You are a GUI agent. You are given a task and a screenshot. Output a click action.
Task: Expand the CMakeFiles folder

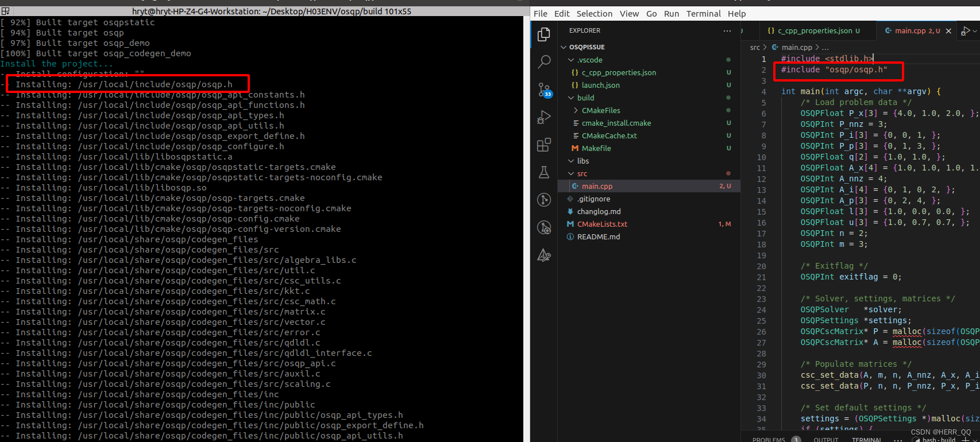(x=649, y=110)
